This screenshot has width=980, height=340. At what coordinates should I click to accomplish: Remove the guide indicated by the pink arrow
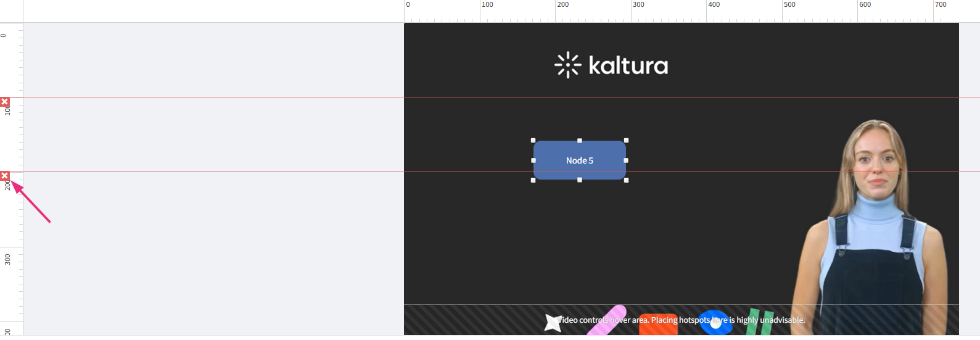click(x=5, y=176)
